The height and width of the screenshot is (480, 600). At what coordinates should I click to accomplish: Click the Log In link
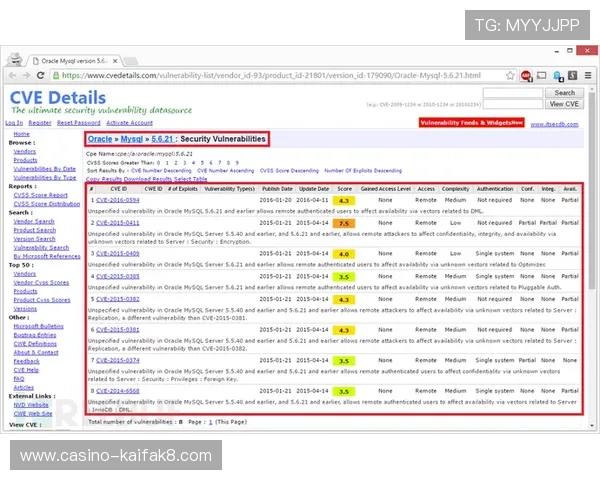(14, 122)
